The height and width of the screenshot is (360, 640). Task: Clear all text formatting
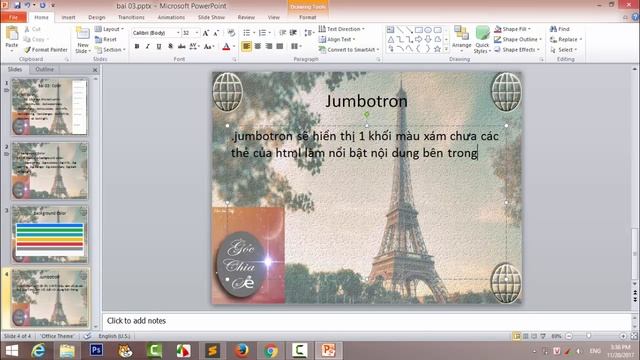coord(231,33)
